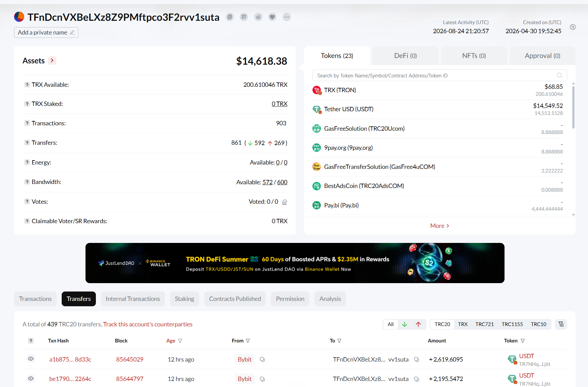Expand the Assets arrow
This screenshot has width=588, height=387.
click(x=52, y=60)
